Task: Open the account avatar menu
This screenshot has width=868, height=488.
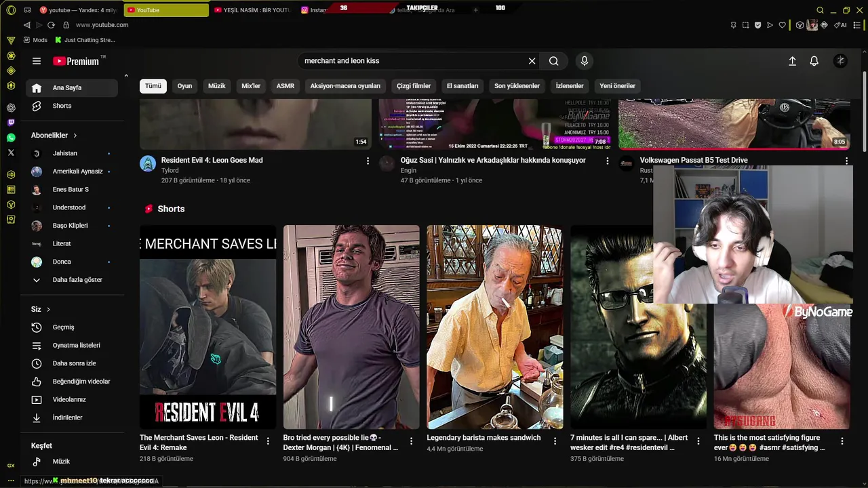Action: coord(840,61)
